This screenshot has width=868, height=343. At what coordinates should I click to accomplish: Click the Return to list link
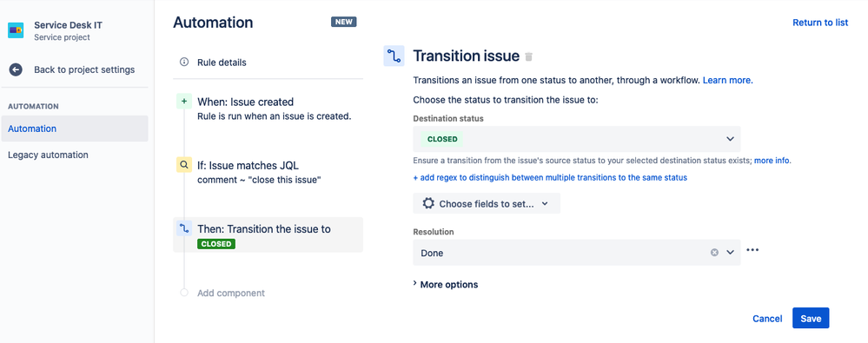click(820, 23)
